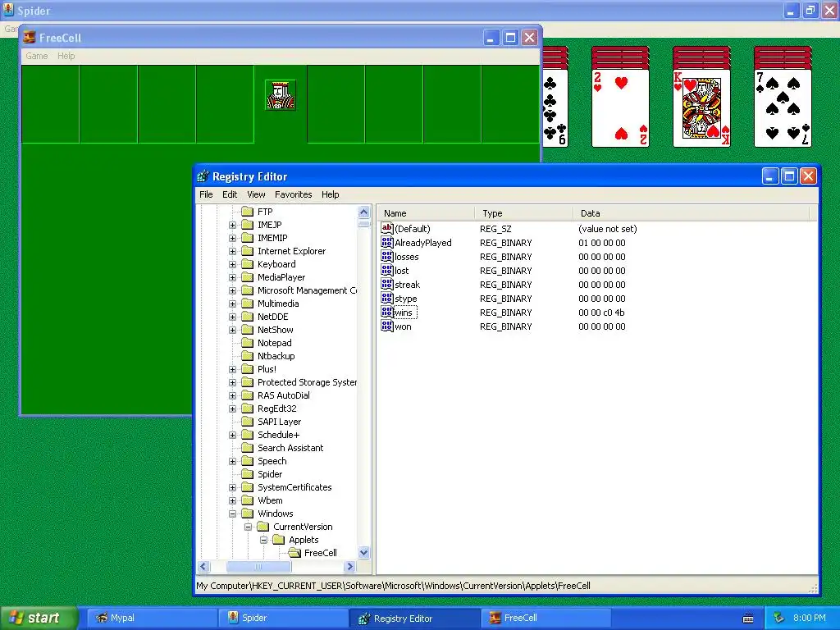Open the FreeCell Help menu

pos(66,56)
